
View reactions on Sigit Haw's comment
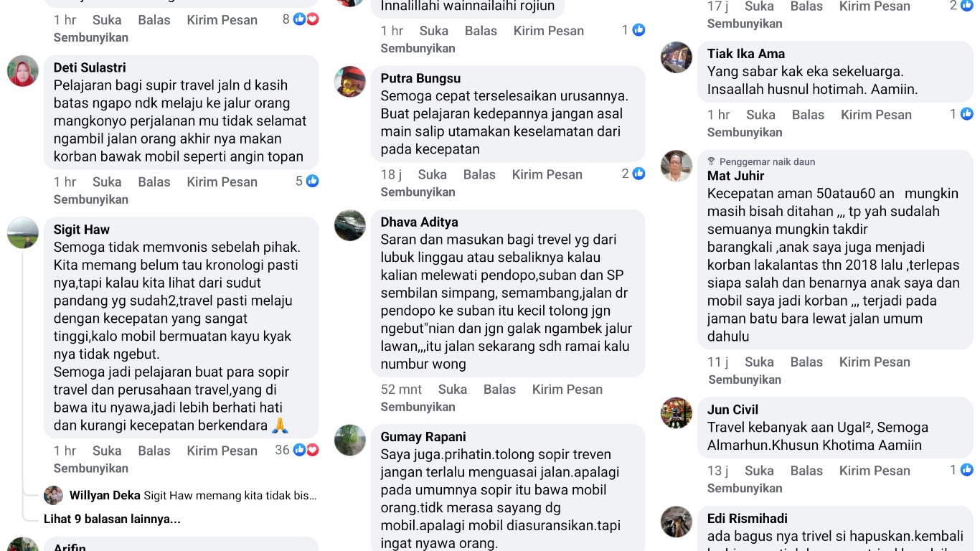click(x=306, y=450)
